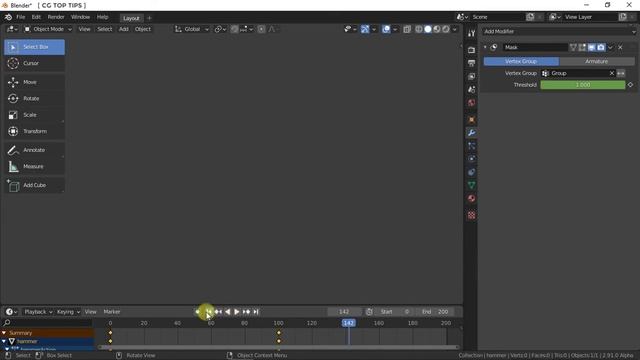Open the Texture properties tab
Screen dimensions: 640x360
pos(471,215)
